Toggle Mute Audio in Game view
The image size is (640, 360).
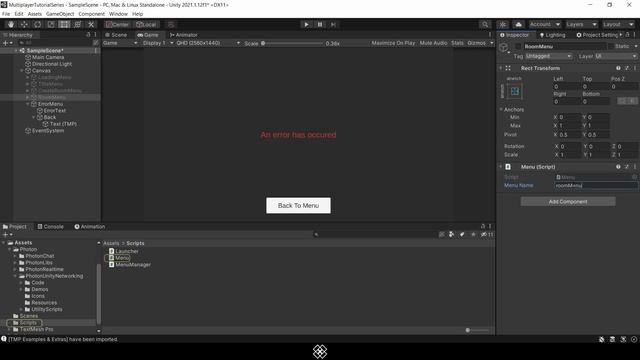tap(433, 43)
